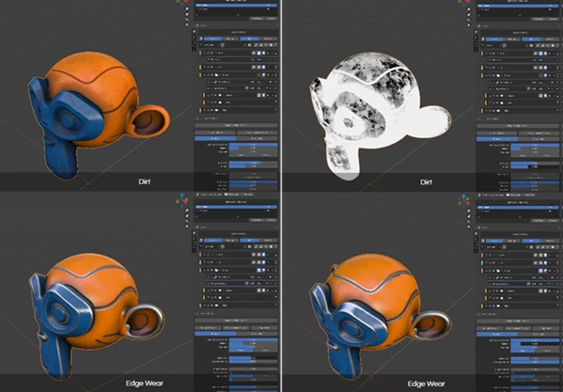Click the brush icon on the pink-tagged layer row, Dirt mask panel
563x392 pixels.
click(536, 53)
